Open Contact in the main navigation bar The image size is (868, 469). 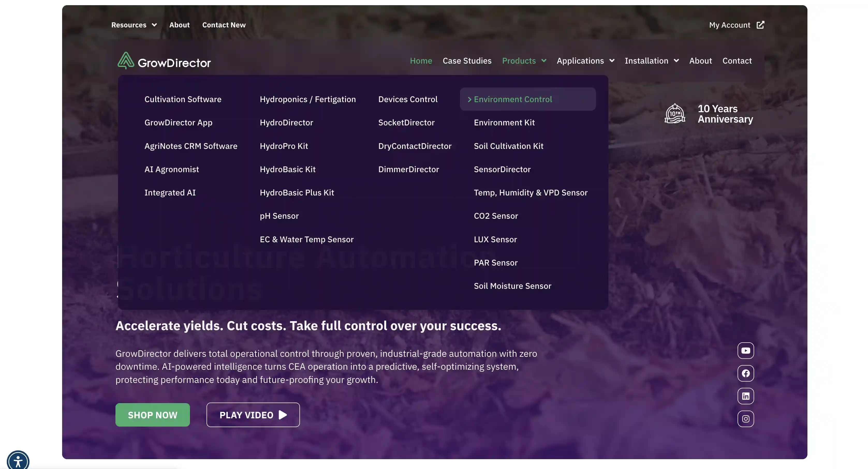coord(737,60)
